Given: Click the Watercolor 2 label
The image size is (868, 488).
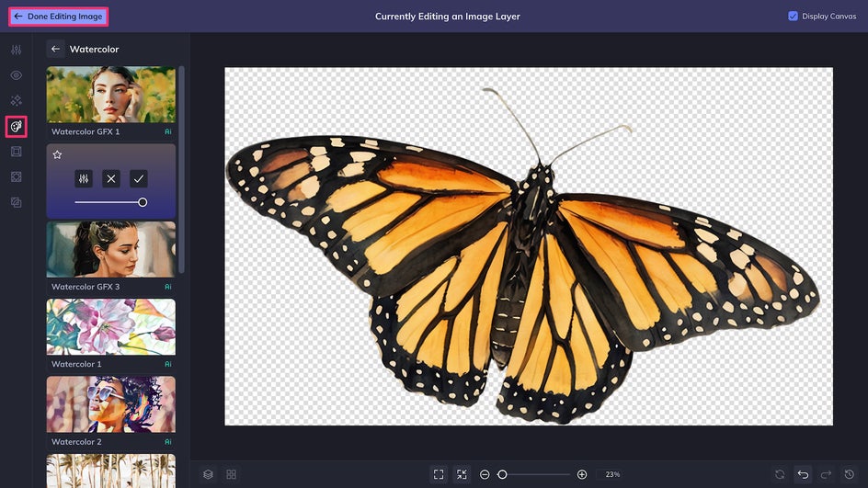Looking at the screenshot, I should [76, 441].
